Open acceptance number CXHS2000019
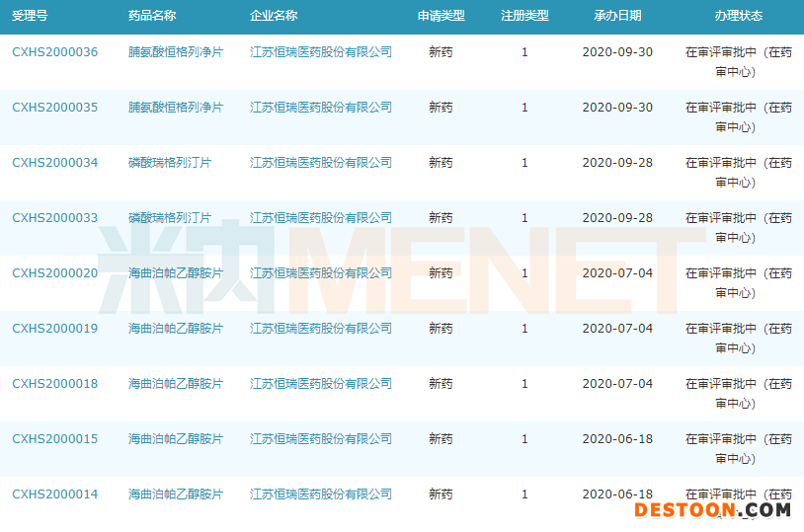The image size is (804, 532). click(55, 329)
